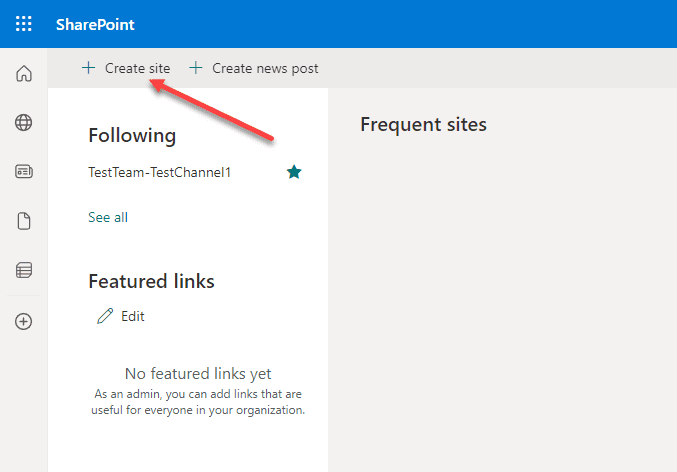Open the TestTeam-TestChannel1 site link
677x472 pixels.
(160, 172)
